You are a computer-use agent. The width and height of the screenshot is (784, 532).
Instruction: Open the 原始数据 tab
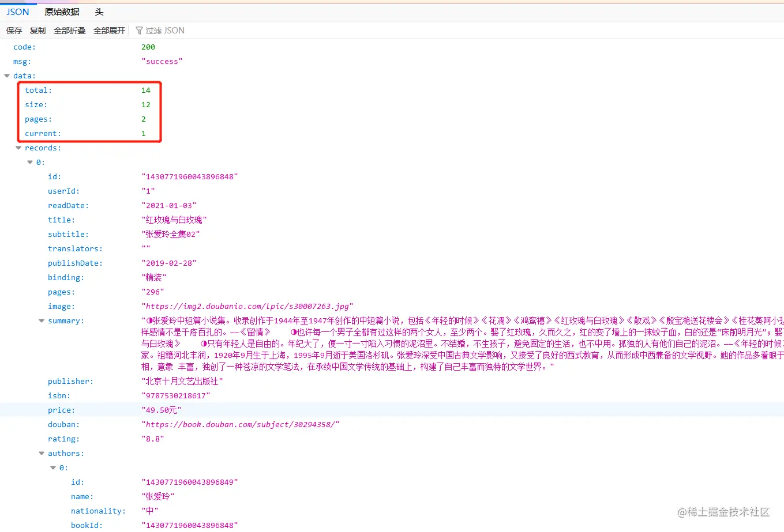pos(62,12)
